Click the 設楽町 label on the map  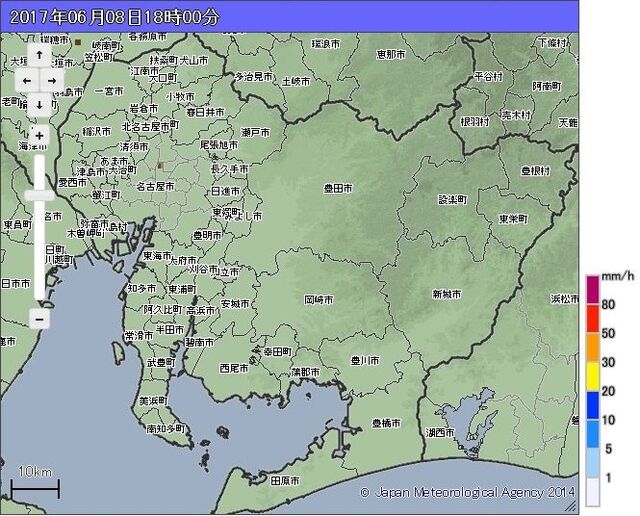pyautogui.click(x=453, y=200)
